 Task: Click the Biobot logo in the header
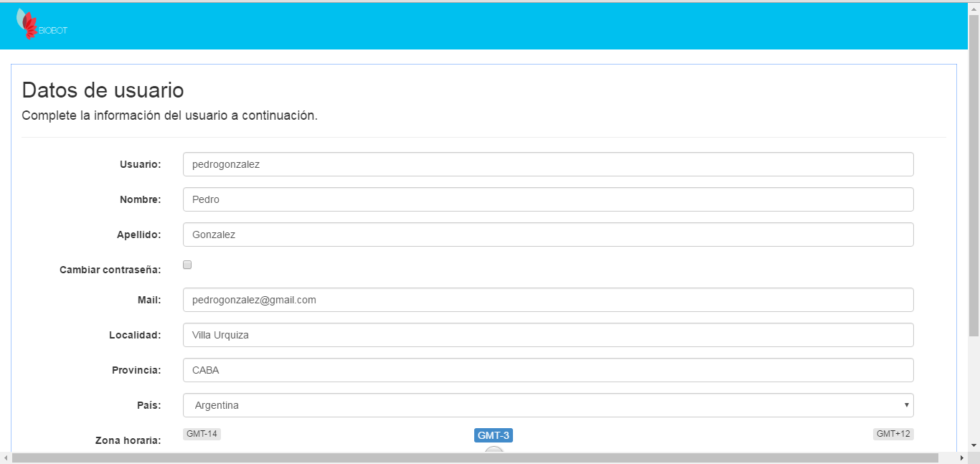(x=41, y=25)
